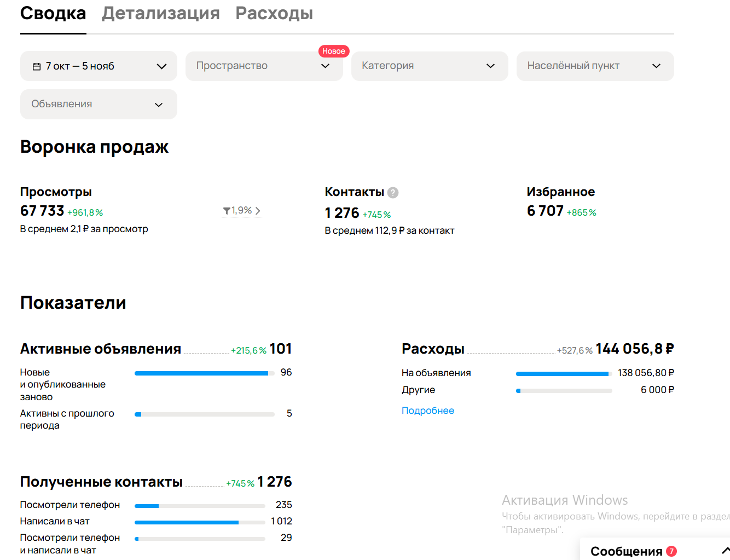This screenshot has width=730, height=560.
Task: Click the 138 056,80 ₽ amount
Action: point(646,373)
